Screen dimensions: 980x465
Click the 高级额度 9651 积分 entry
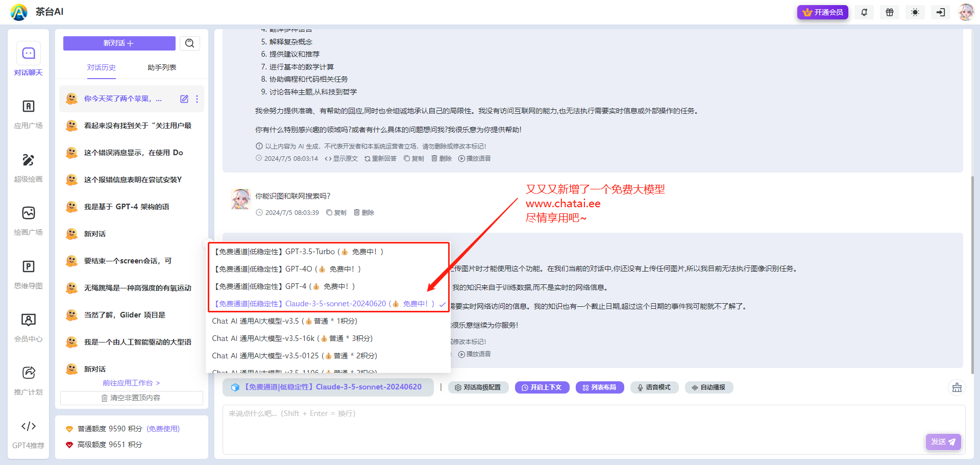(104, 445)
